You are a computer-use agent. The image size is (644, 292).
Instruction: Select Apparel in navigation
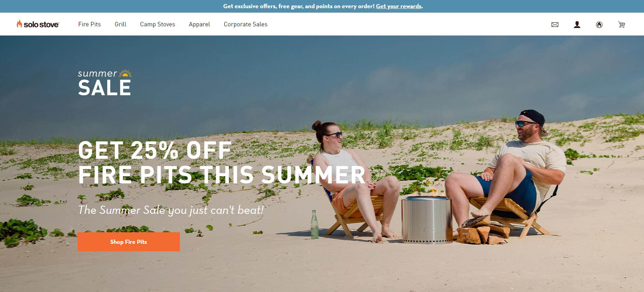pyautogui.click(x=199, y=24)
